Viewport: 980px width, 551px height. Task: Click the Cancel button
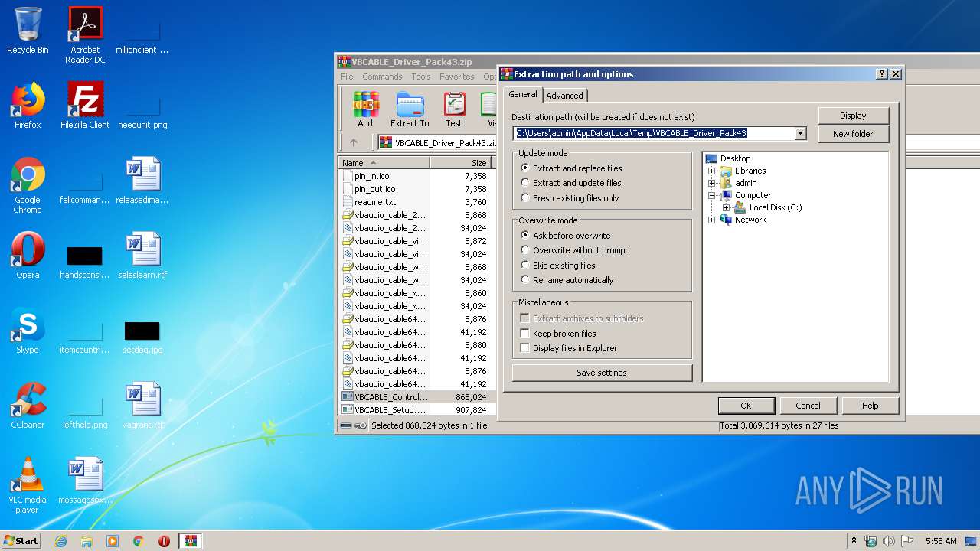[808, 406]
